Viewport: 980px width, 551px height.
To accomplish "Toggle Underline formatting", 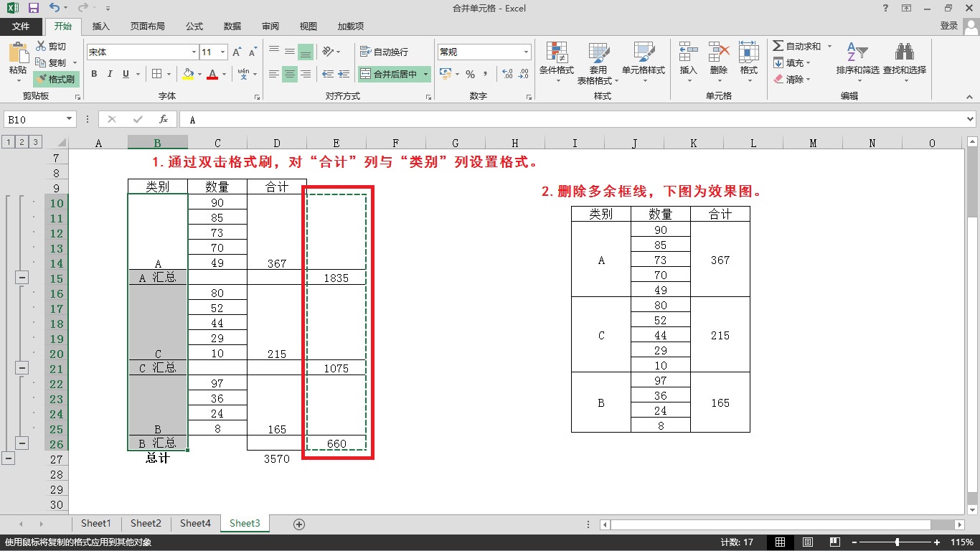I will coord(126,74).
